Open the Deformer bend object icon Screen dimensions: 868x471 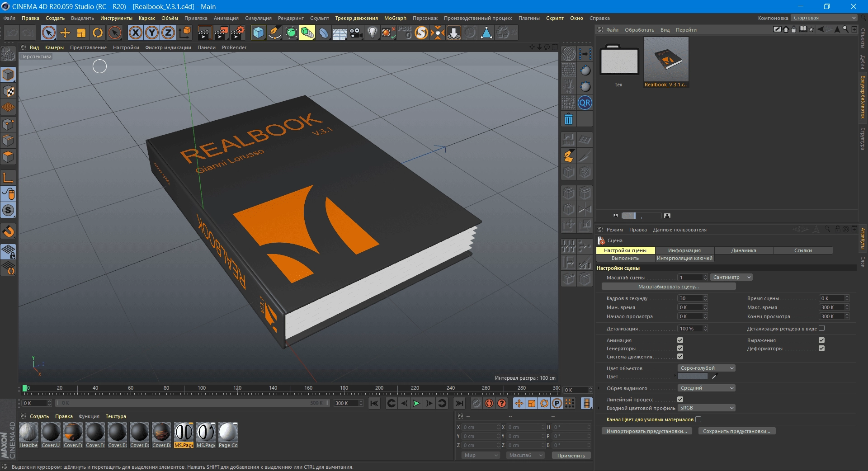point(323,33)
